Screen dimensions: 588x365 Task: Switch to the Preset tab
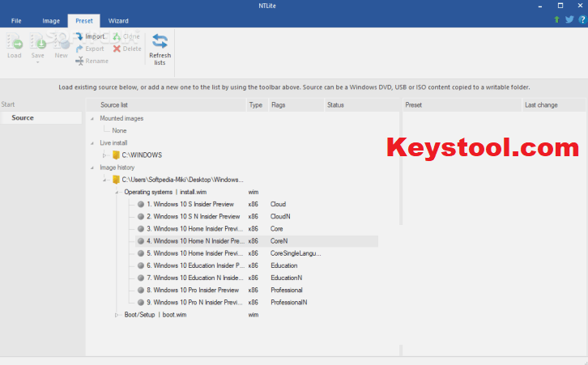[x=84, y=20]
